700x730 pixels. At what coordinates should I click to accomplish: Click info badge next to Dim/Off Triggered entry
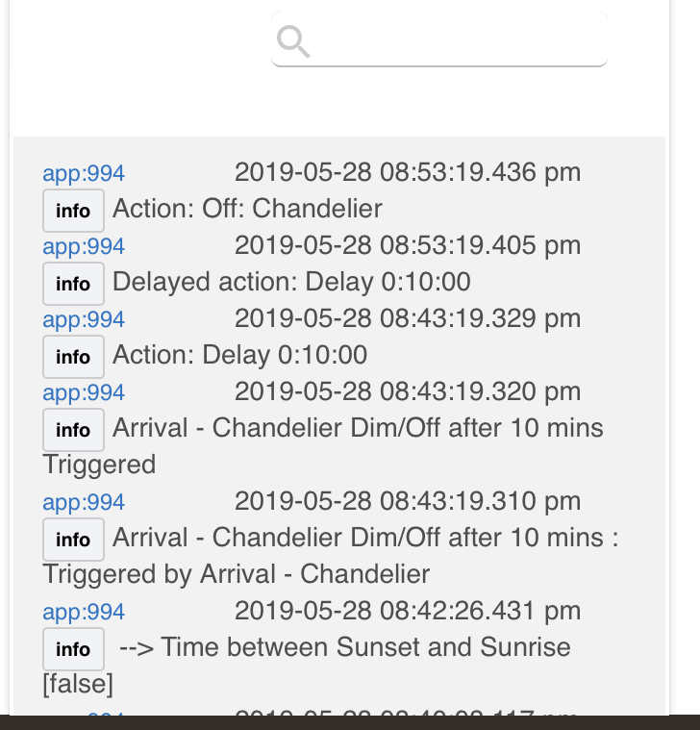[73, 430]
